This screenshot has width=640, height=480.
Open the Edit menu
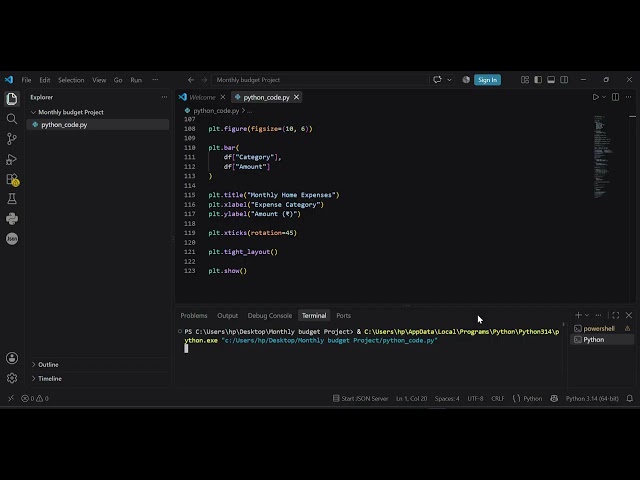pyautogui.click(x=45, y=80)
